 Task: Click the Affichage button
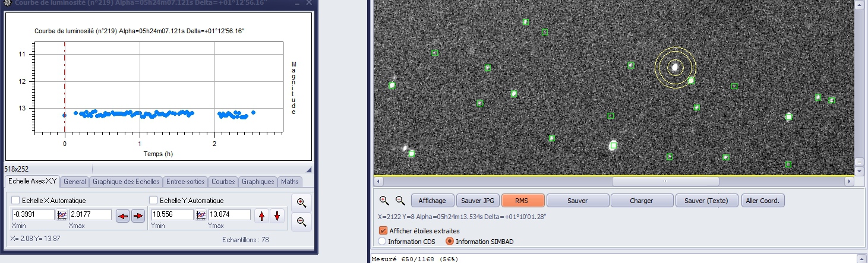click(x=433, y=201)
